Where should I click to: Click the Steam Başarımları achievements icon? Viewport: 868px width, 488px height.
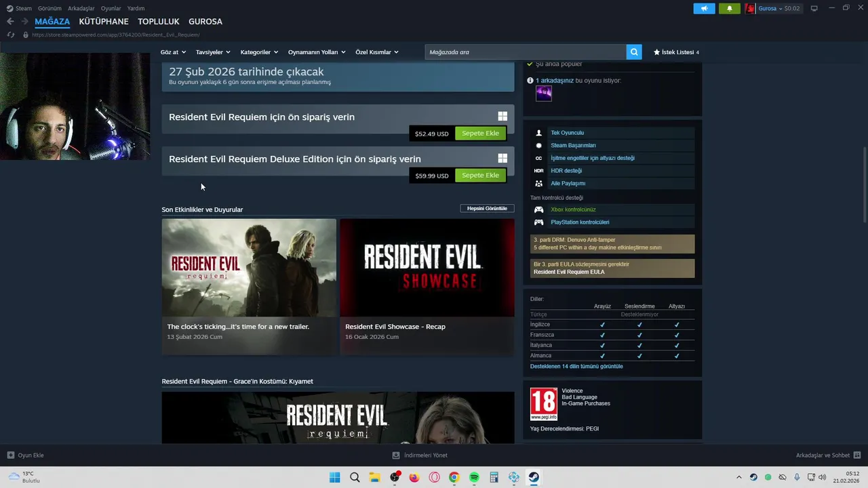click(x=538, y=145)
